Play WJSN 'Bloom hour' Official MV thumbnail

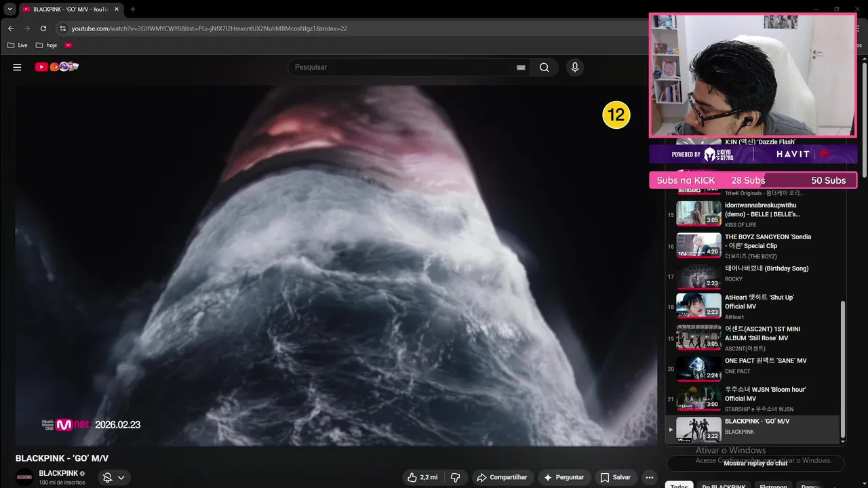click(698, 398)
